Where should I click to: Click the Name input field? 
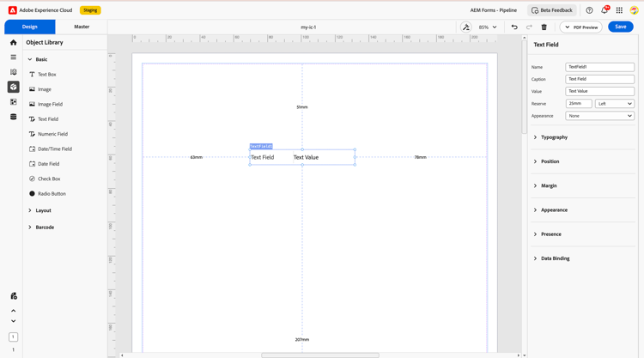(599, 67)
